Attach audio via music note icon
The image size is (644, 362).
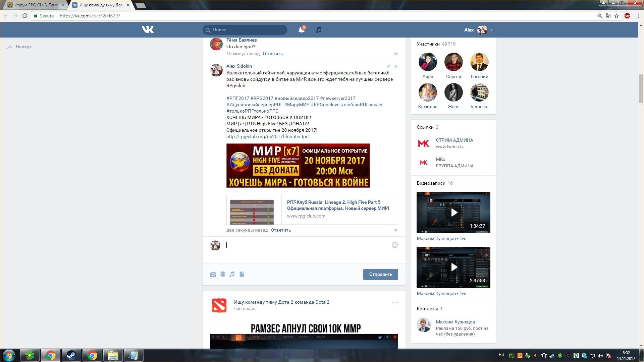pyautogui.click(x=232, y=275)
